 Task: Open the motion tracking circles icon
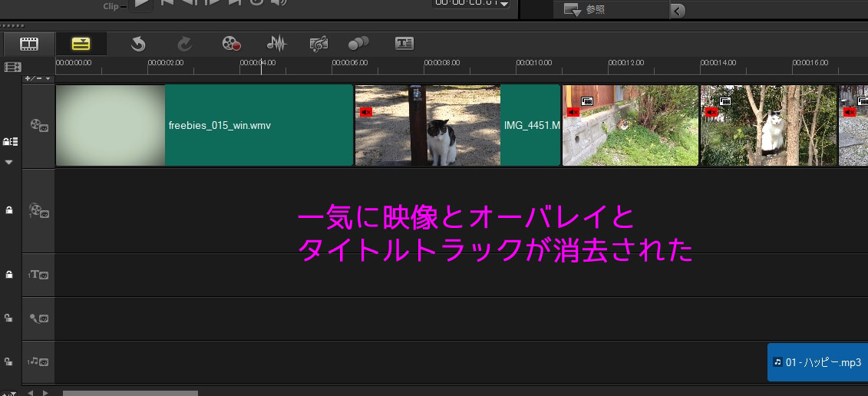(358, 44)
